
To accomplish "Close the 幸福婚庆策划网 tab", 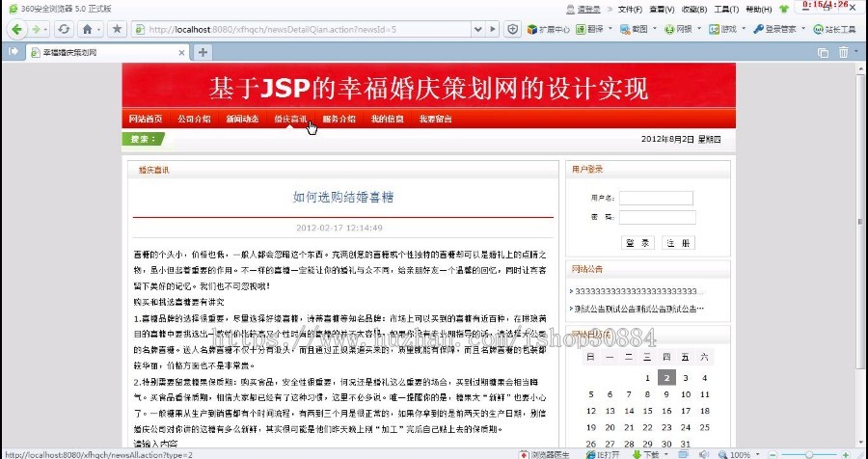I will [x=181, y=53].
